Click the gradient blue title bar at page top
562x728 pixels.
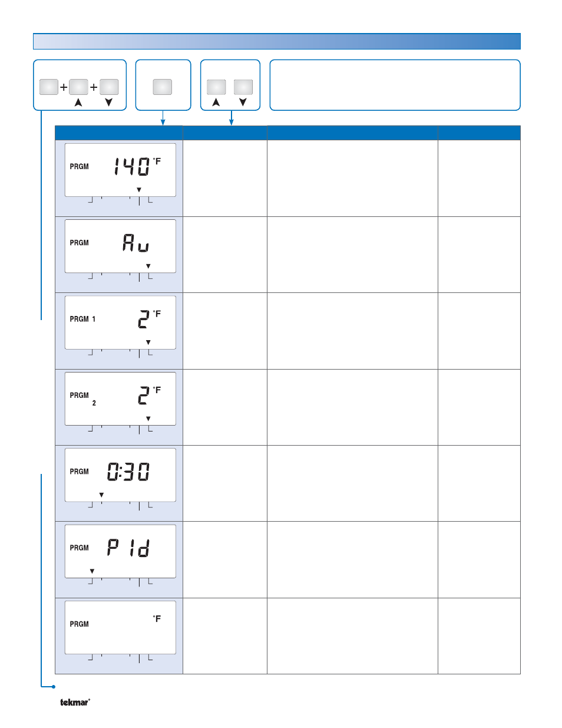click(x=277, y=41)
